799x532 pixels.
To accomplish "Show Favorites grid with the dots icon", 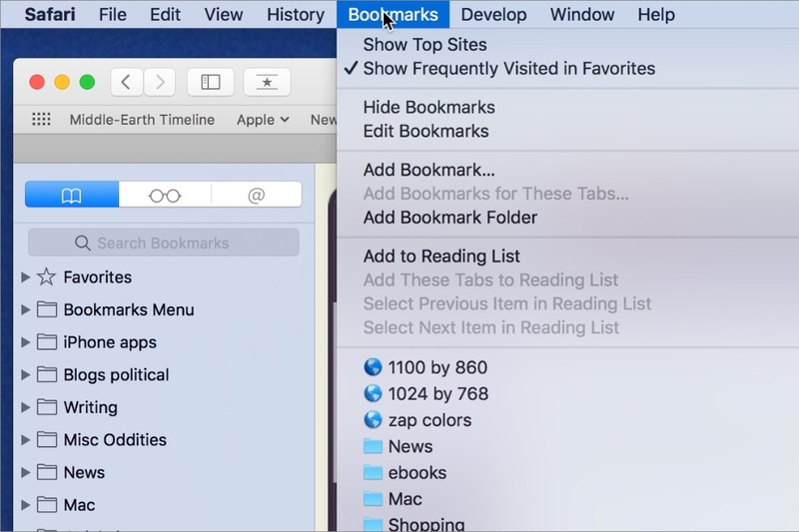I will click(41, 120).
